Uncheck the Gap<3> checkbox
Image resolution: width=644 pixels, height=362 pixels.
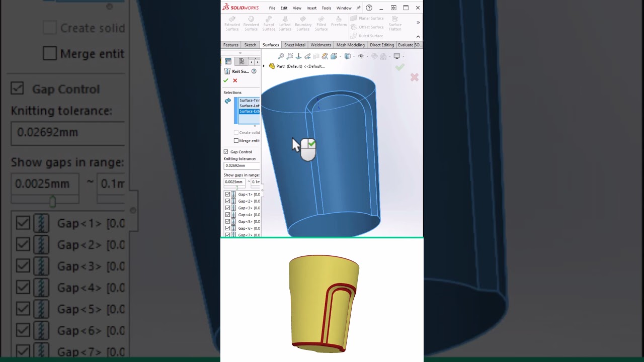point(227,208)
